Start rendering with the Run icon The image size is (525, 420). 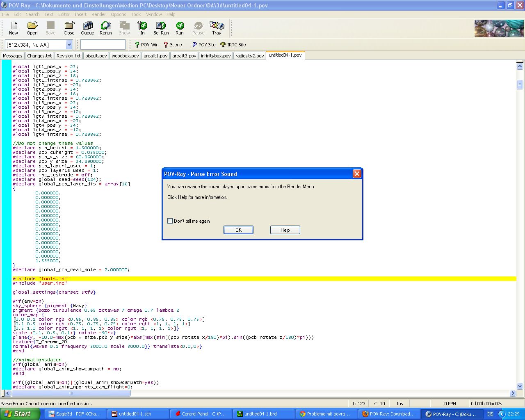[180, 28]
